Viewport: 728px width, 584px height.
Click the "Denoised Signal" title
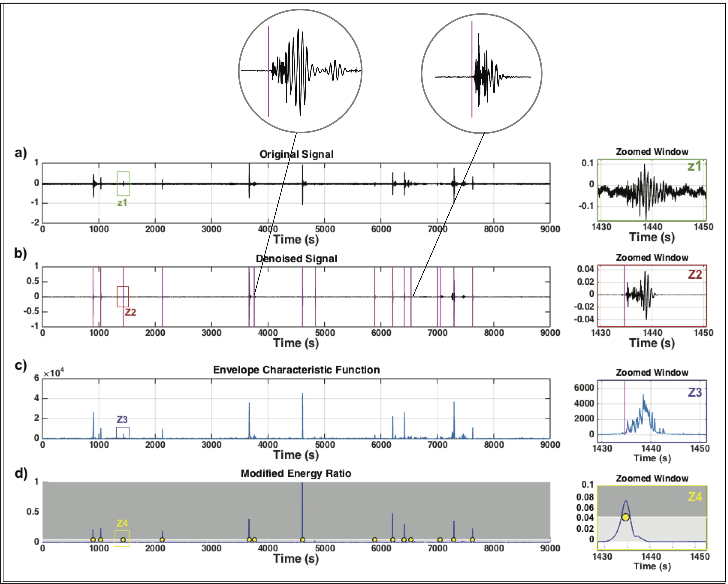[x=296, y=259]
